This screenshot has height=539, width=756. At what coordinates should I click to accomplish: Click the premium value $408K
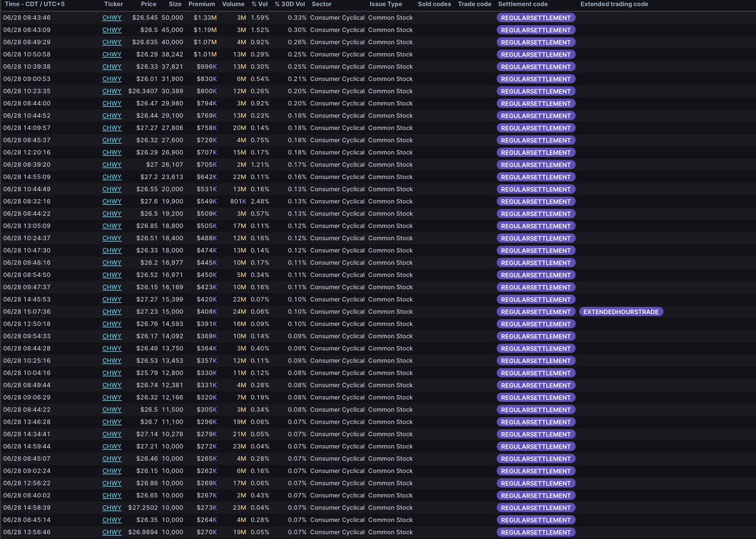click(x=207, y=312)
